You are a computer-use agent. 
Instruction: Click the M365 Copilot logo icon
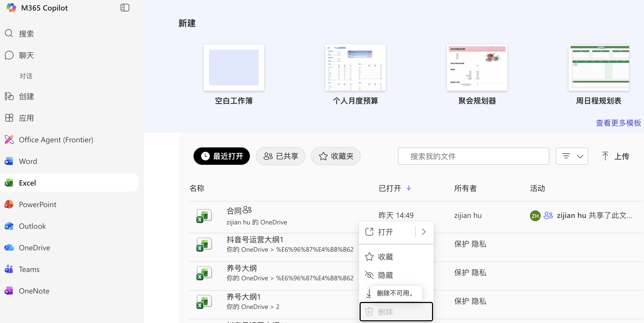point(11,8)
